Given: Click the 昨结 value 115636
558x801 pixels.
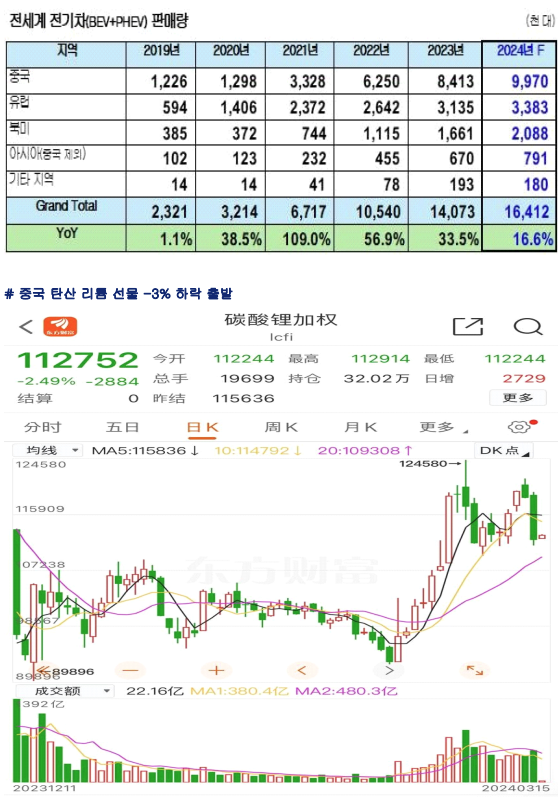Looking at the screenshot, I should 243,398.
